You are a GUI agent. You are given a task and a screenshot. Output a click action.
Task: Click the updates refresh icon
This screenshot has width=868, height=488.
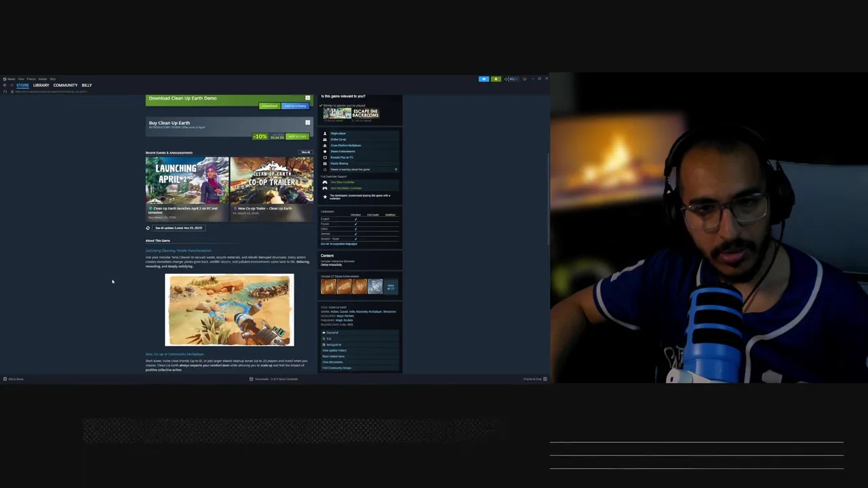148,228
